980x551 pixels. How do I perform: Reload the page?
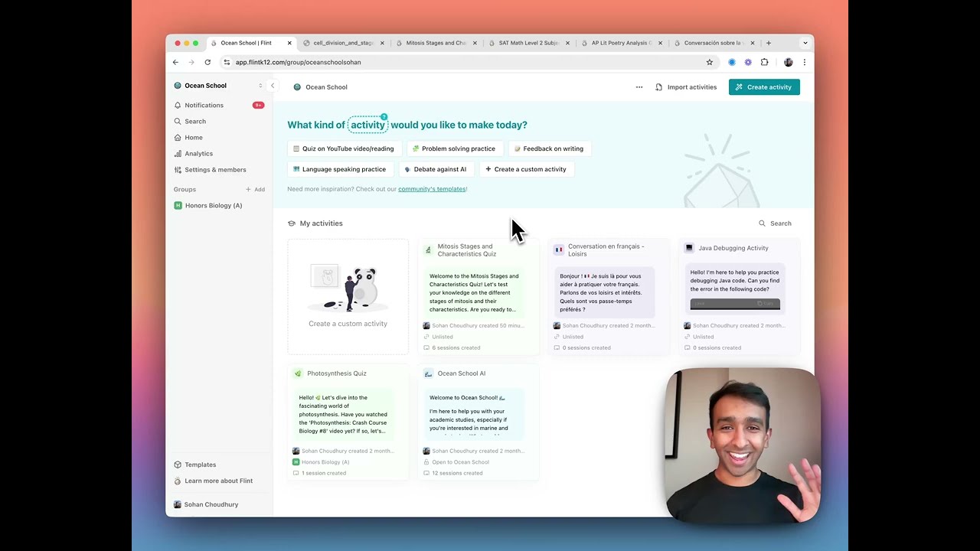click(207, 62)
